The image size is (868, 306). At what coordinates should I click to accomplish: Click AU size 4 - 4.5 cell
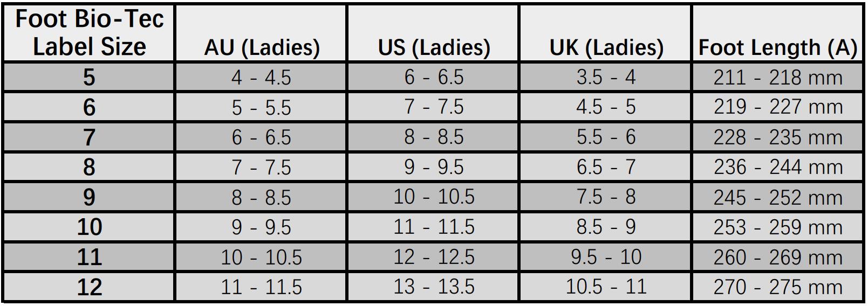tap(261, 77)
